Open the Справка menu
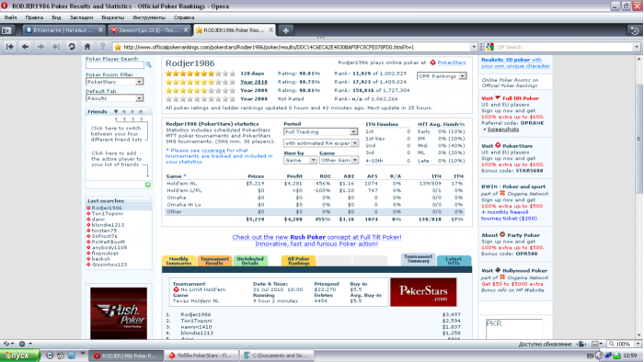 tap(184, 17)
